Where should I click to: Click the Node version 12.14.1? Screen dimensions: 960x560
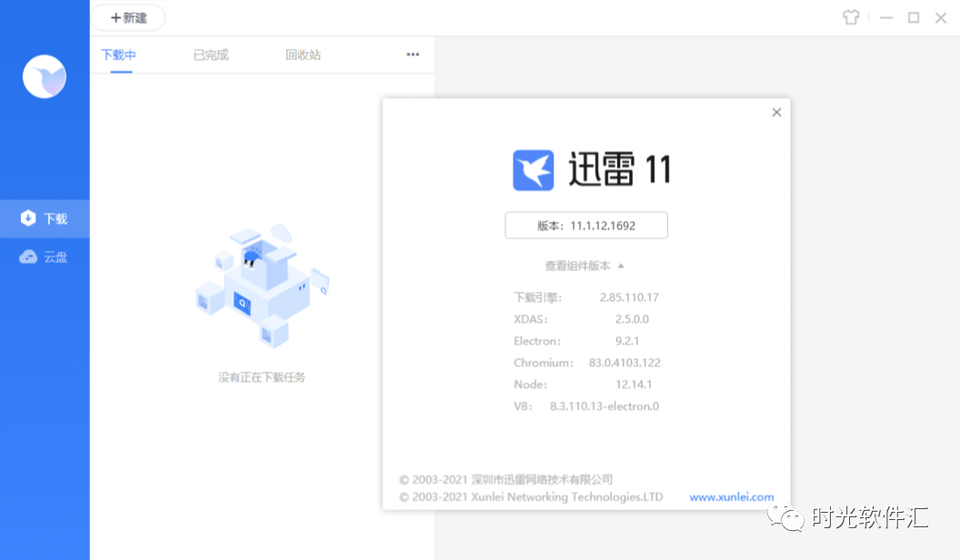(634, 385)
